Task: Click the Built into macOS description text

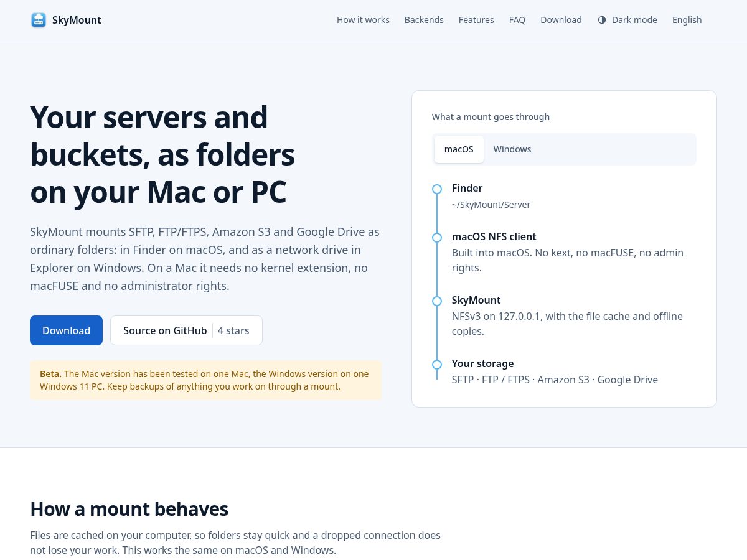Action: pyautogui.click(x=568, y=260)
